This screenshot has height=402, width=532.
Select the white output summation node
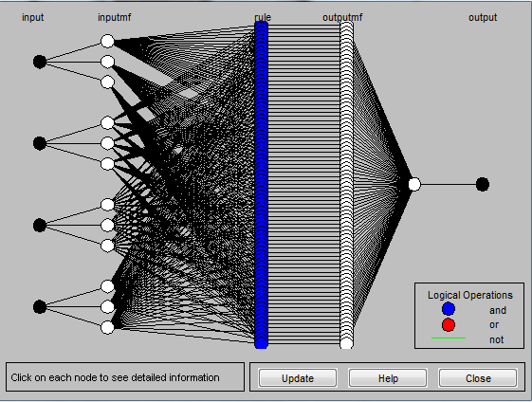pyautogui.click(x=414, y=185)
